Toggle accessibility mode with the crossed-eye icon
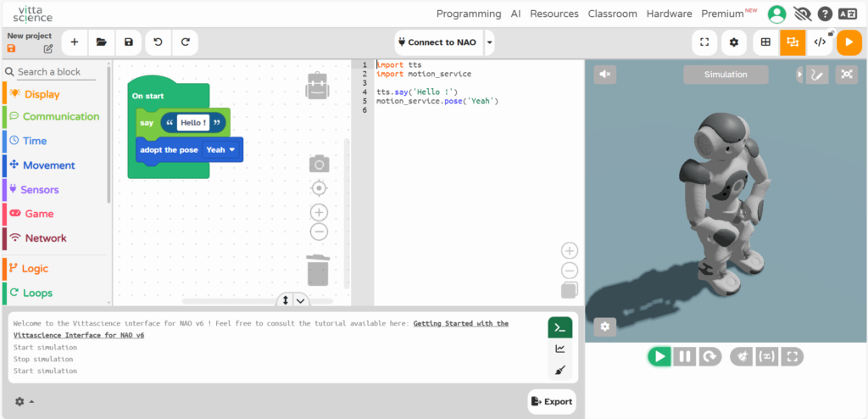 pyautogui.click(x=800, y=14)
